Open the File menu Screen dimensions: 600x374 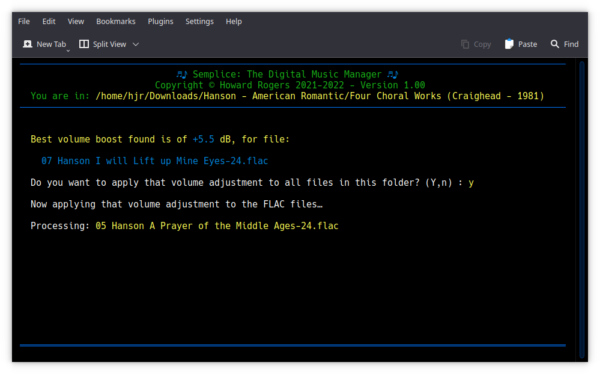coord(24,21)
